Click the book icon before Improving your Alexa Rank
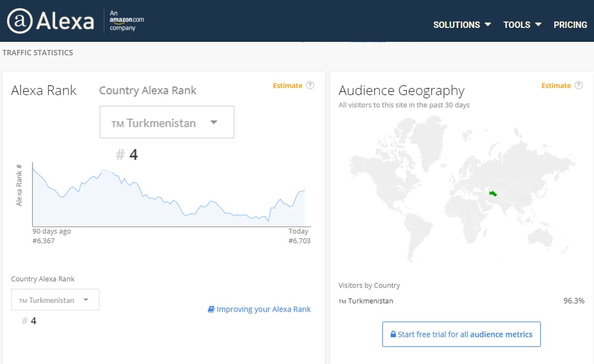The image size is (594, 364). pyautogui.click(x=211, y=310)
